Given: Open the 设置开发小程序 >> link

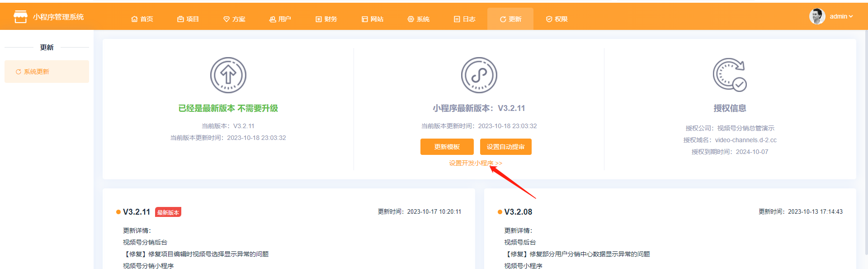Looking at the screenshot, I should coord(476,163).
